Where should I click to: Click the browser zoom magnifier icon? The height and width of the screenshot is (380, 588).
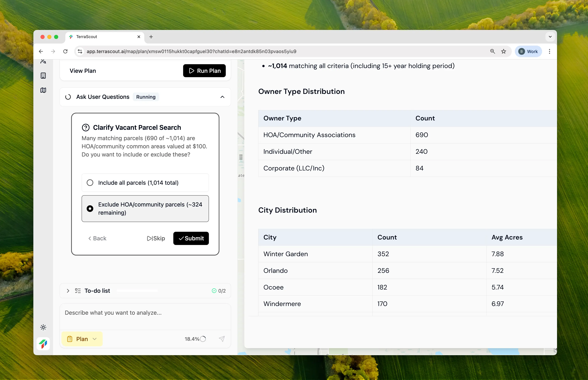492,51
